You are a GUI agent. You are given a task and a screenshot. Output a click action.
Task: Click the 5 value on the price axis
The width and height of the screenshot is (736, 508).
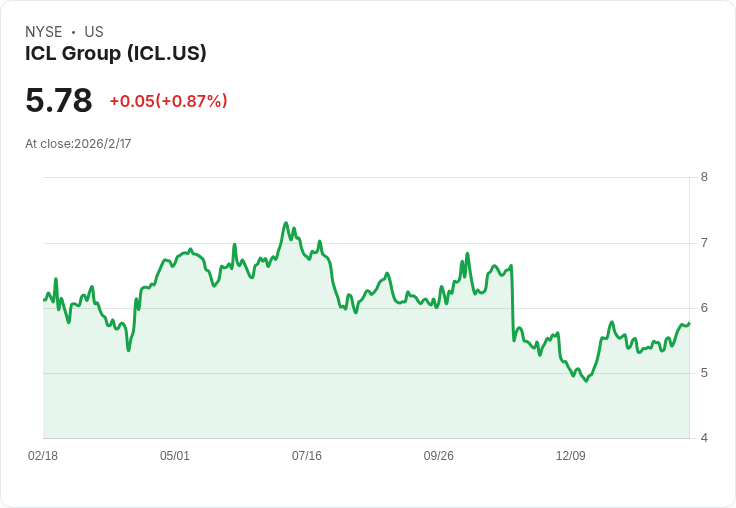[704, 373]
